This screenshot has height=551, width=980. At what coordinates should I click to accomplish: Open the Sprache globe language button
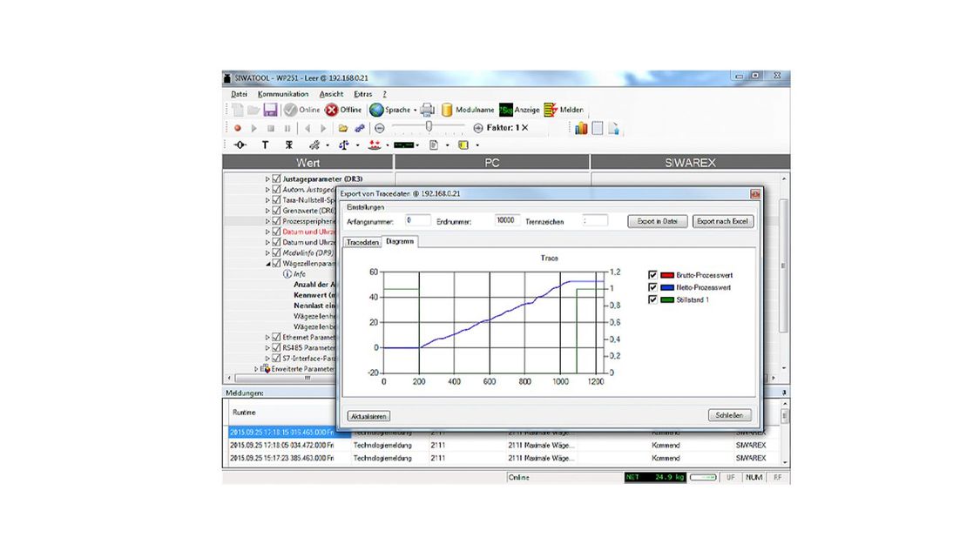pos(389,110)
